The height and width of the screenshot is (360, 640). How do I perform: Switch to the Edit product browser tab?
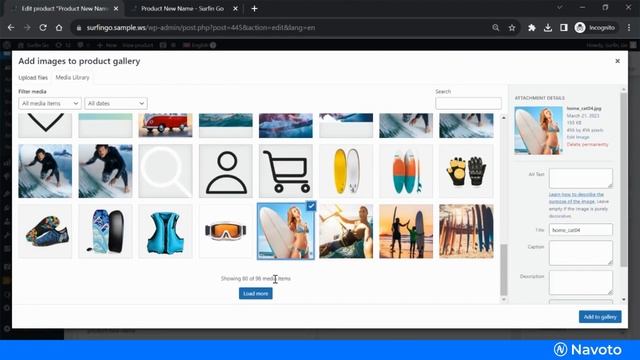coord(65,9)
